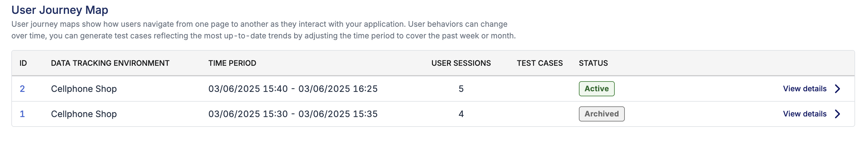Select Cellphone Shop in the Archived row
This screenshot has width=868, height=141.
coord(84,114)
